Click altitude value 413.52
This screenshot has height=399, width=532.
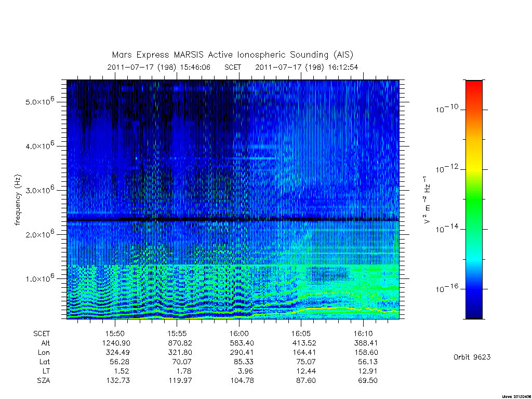tap(303, 343)
